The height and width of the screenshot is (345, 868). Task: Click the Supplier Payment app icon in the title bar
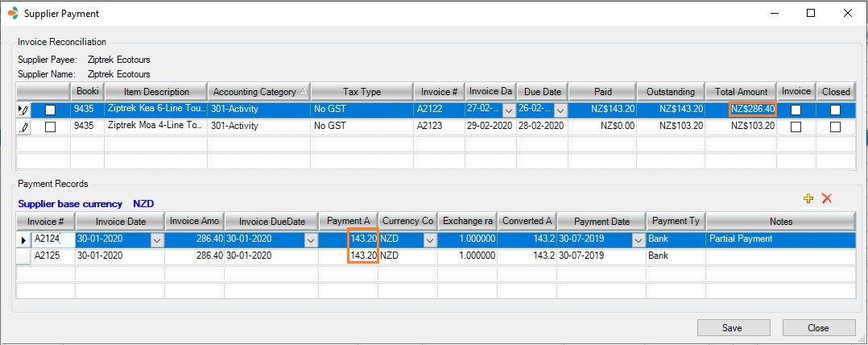click(12, 14)
